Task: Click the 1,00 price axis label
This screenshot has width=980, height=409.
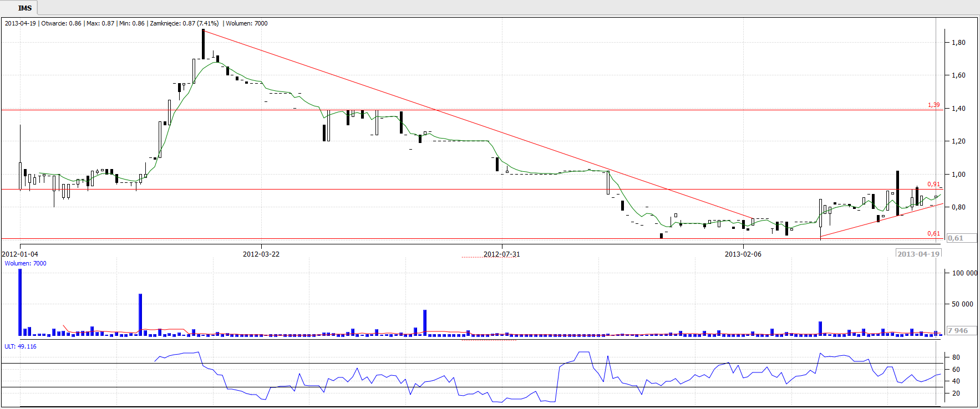Action: click(958, 175)
